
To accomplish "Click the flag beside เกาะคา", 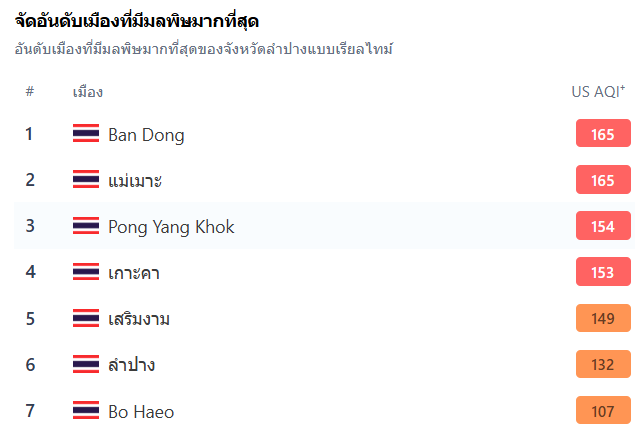I will point(86,272).
